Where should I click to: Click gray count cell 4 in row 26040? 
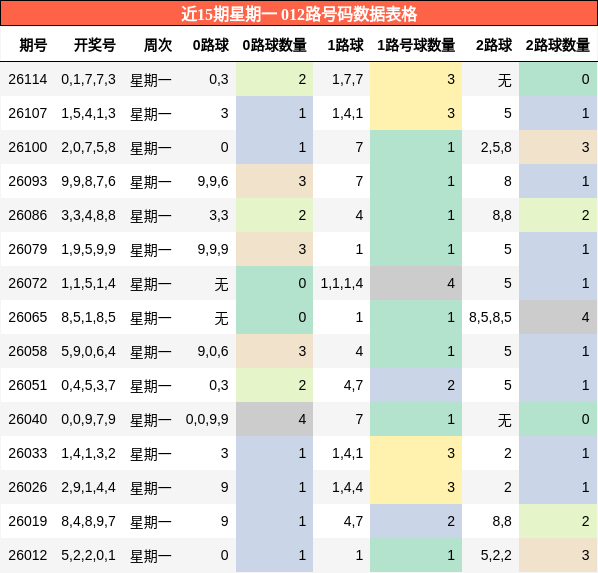(x=274, y=419)
